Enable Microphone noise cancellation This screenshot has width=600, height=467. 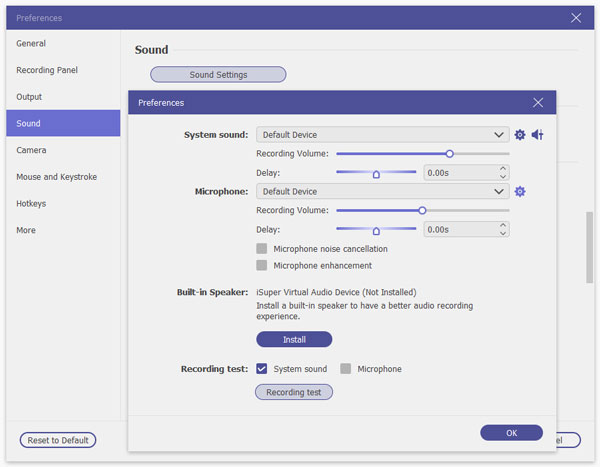tap(262, 249)
